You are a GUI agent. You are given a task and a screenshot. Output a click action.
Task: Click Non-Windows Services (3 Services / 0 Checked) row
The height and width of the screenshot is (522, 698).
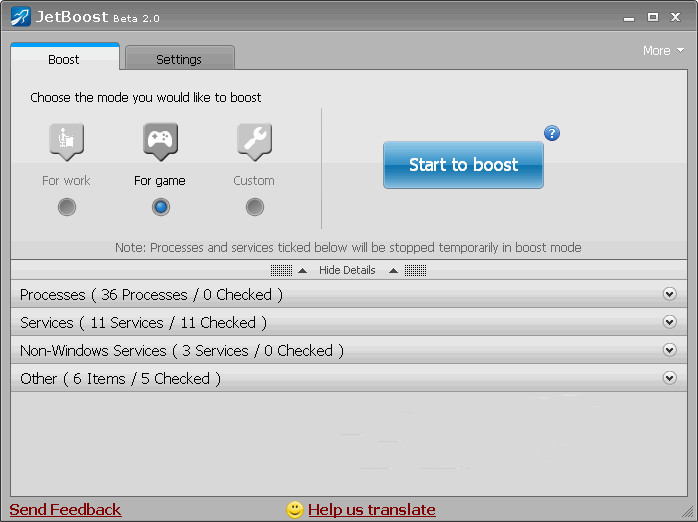click(349, 350)
